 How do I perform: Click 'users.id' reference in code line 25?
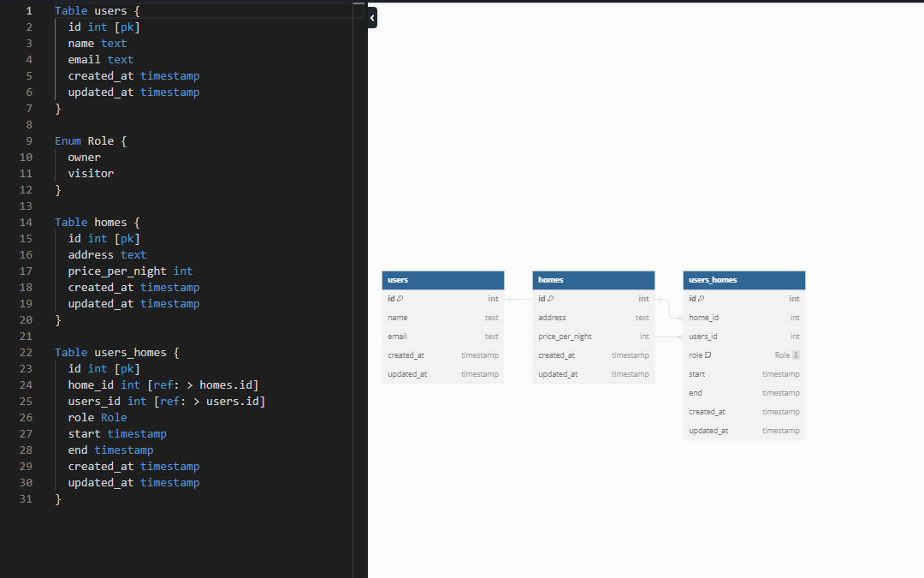232,401
